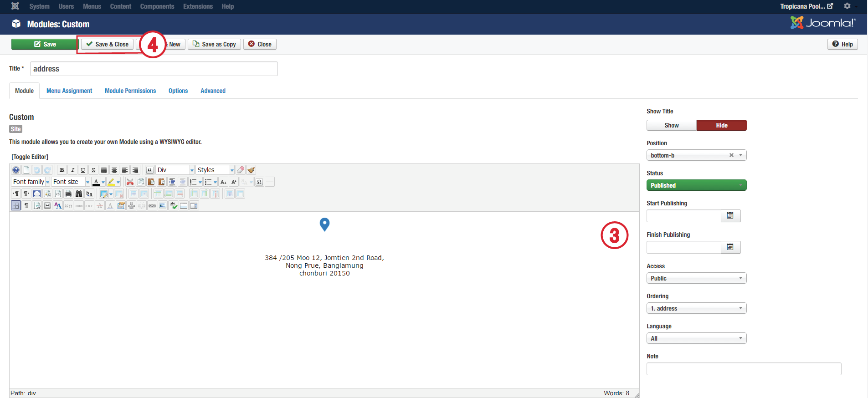Set Show Title to Show

[x=672, y=125]
